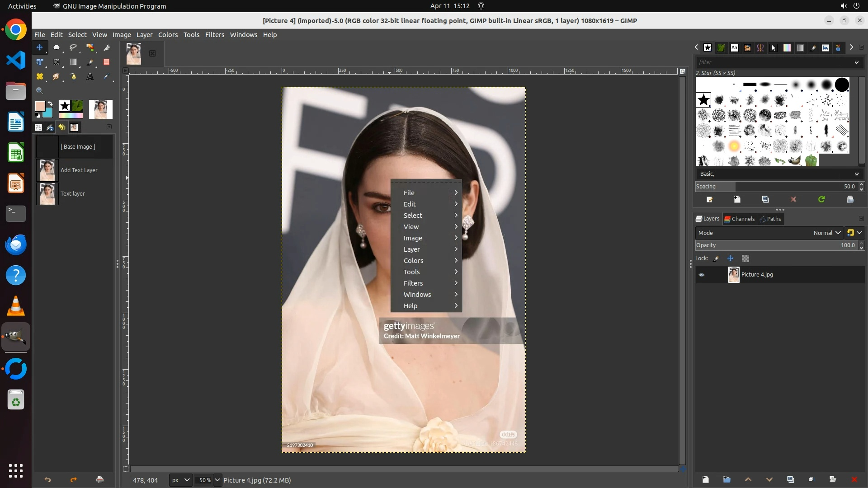Image resolution: width=868 pixels, height=488 pixels.
Task: Select the Zoom magnifier tool
Action: pos(40,90)
